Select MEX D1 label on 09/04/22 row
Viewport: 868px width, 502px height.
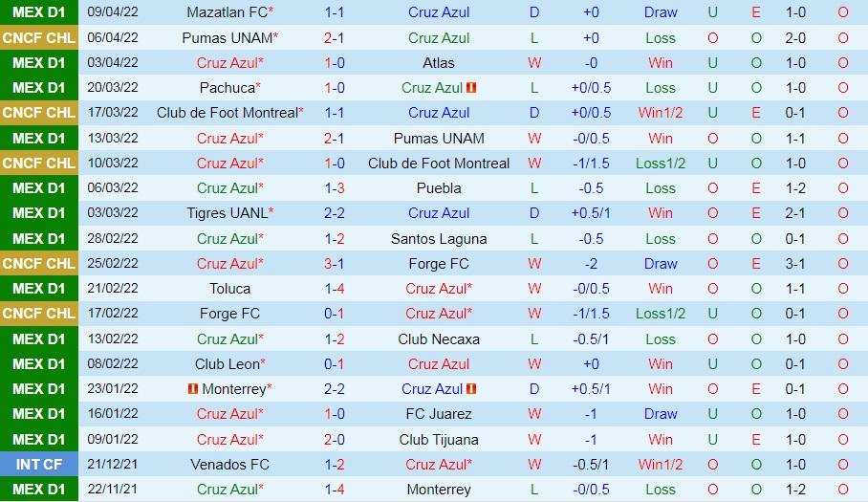click(x=39, y=12)
